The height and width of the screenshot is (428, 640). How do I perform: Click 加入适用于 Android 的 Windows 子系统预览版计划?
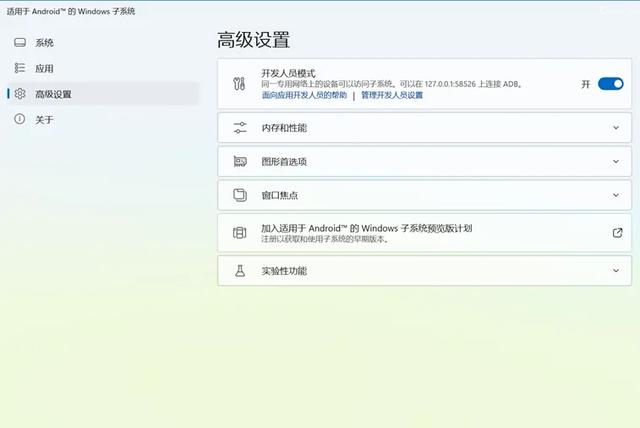(x=367, y=228)
